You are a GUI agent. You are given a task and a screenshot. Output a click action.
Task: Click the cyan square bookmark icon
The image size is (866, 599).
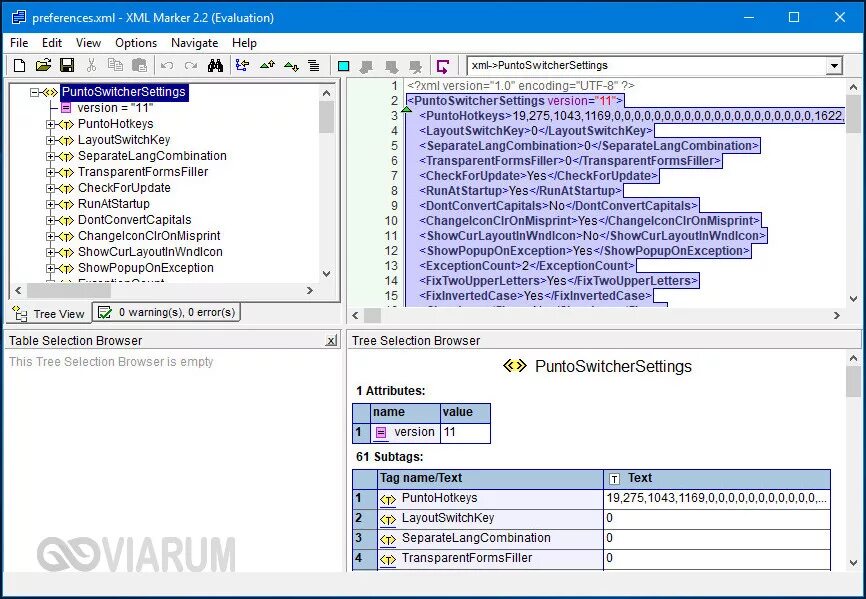[344, 66]
